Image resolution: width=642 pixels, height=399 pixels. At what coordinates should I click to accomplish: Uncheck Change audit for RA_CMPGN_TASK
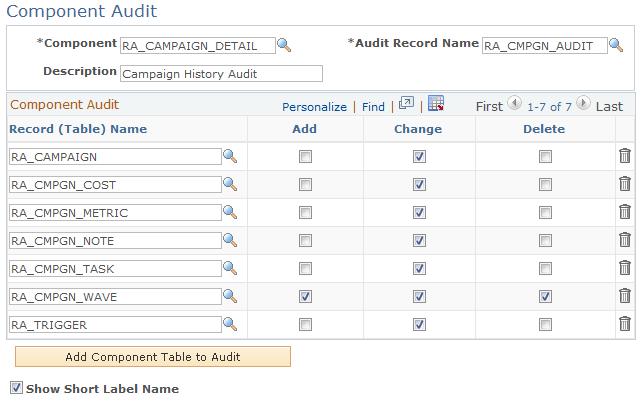(x=419, y=268)
